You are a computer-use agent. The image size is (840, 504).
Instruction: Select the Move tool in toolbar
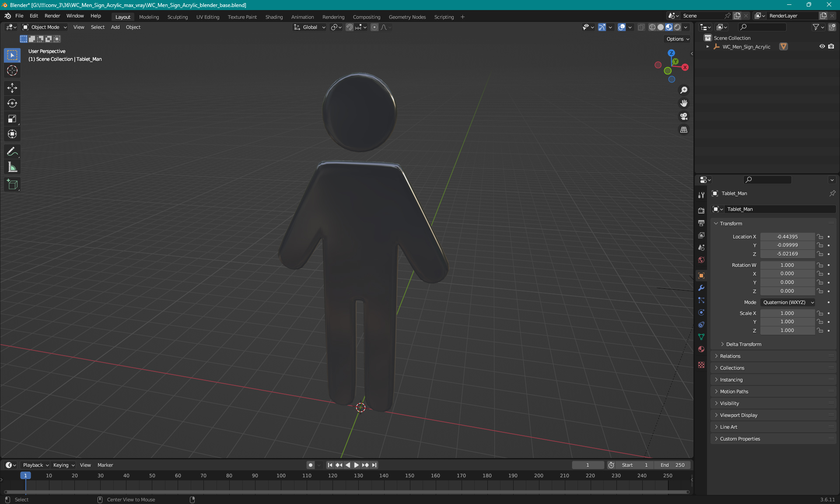point(12,88)
